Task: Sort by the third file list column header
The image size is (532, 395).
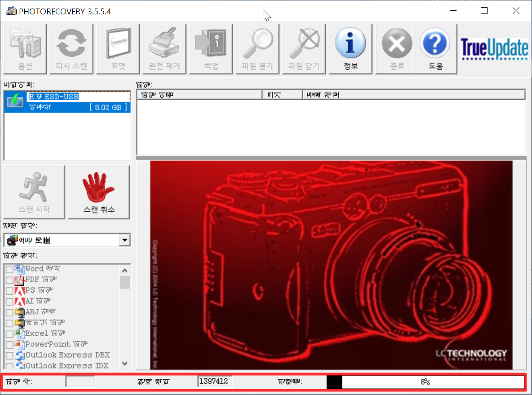Action: click(413, 95)
